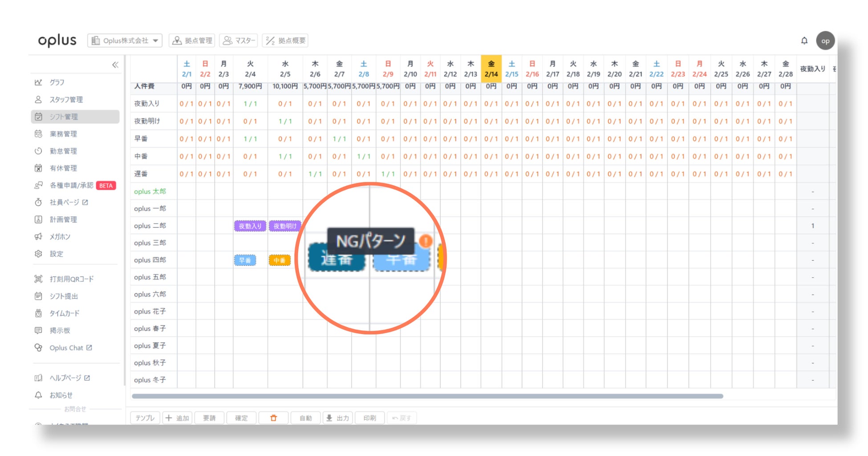Click the 打刻用QRコード scan icon
The width and height of the screenshot is (868, 456).
click(x=38, y=279)
